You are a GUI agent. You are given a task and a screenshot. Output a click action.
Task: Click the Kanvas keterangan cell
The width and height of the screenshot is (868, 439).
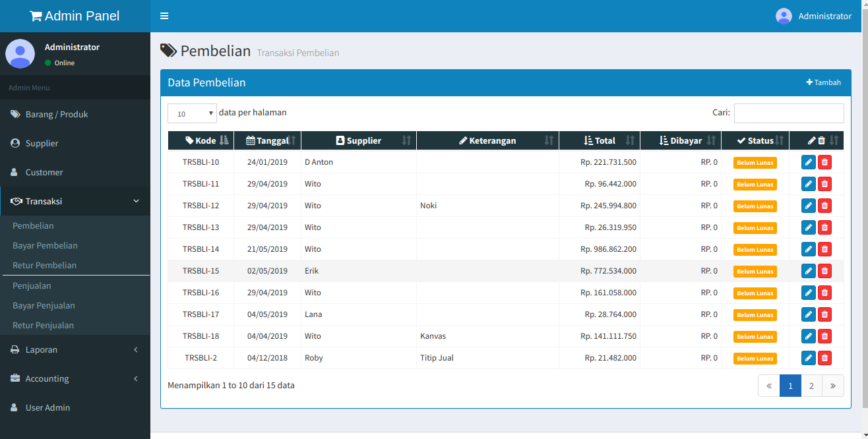pos(487,336)
